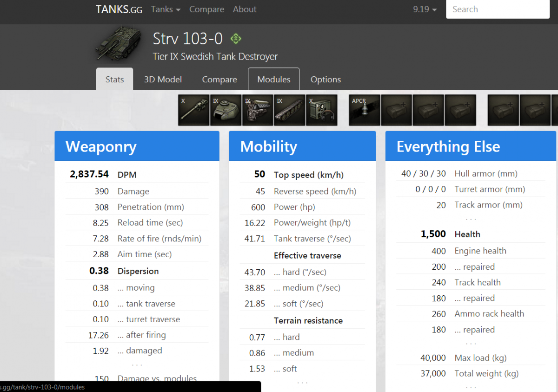Click the Penetration (mm) row
Screen dimensions: 558x392
tap(137, 207)
